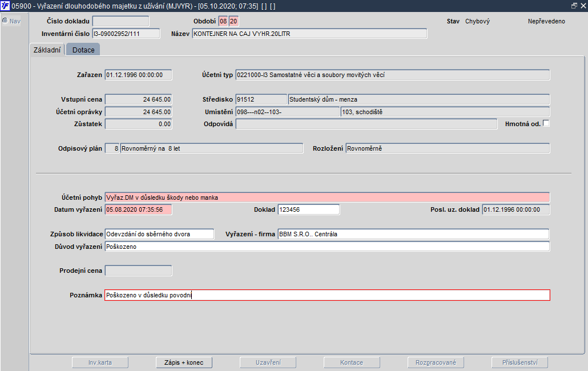This screenshot has height=371, width=588.
Task: Click the Období year field 20
Action: (x=233, y=21)
